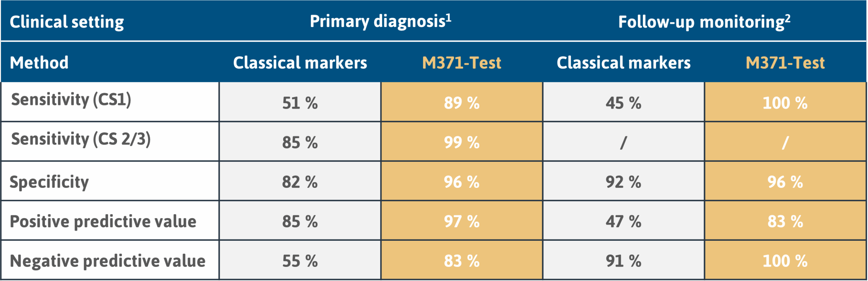Select the "Primary diagnosis" group header
868x281 pixels.
380,22
